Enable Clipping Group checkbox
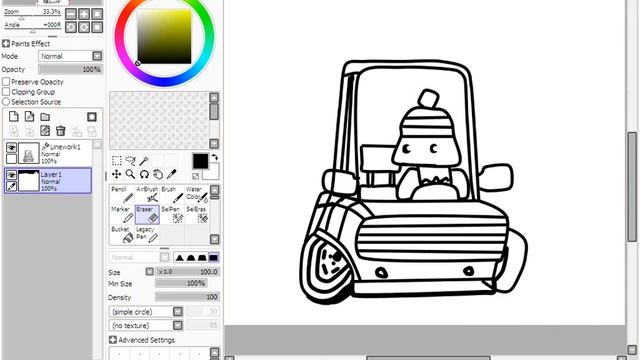Image resolution: width=640 pixels, height=360 pixels. tap(6, 92)
